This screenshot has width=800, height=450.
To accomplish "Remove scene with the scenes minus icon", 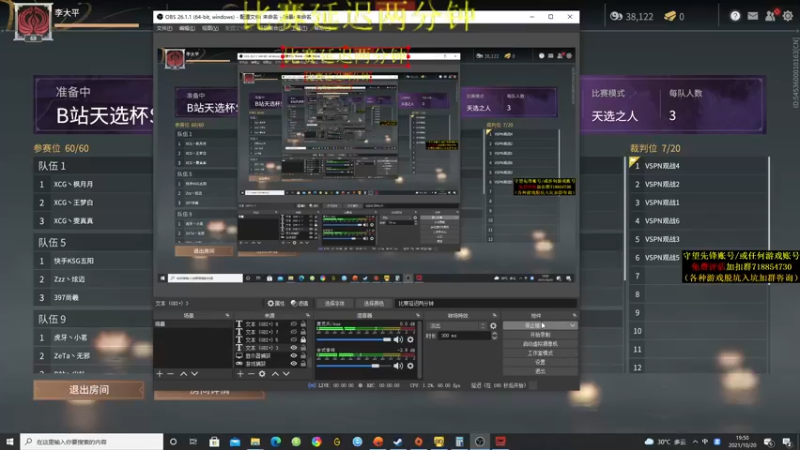I will point(170,374).
